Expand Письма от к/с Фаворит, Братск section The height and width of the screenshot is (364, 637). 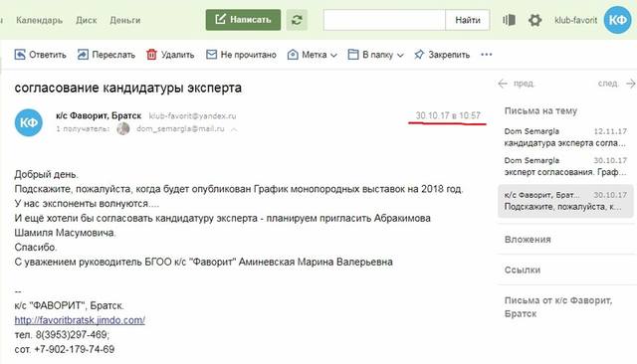click(558, 306)
